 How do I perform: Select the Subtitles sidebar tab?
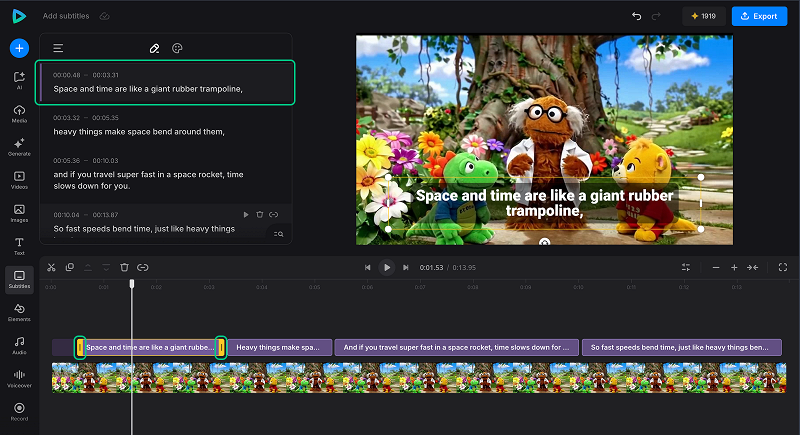[x=19, y=279]
